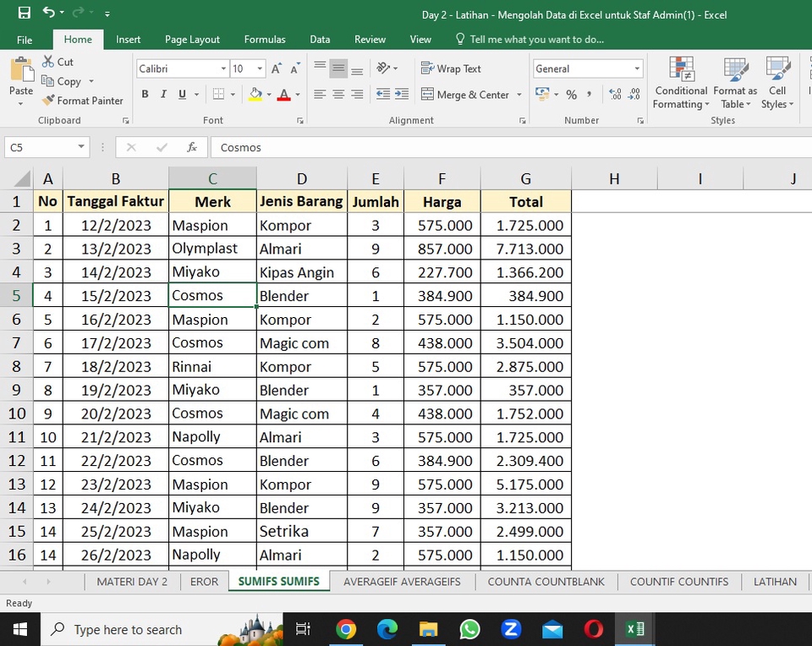
Task: Open Cell Styles gallery
Action: pyautogui.click(x=777, y=83)
